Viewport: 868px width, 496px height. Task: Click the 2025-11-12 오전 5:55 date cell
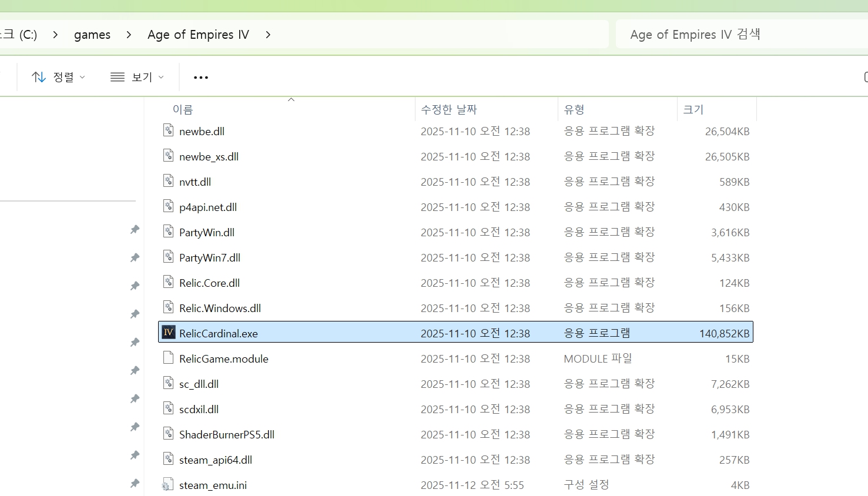coord(472,485)
